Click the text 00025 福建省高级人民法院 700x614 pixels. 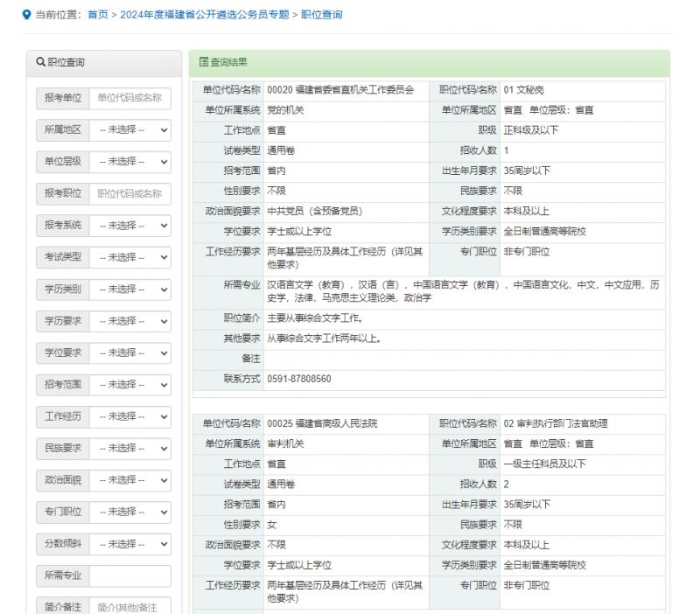tap(322, 423)
